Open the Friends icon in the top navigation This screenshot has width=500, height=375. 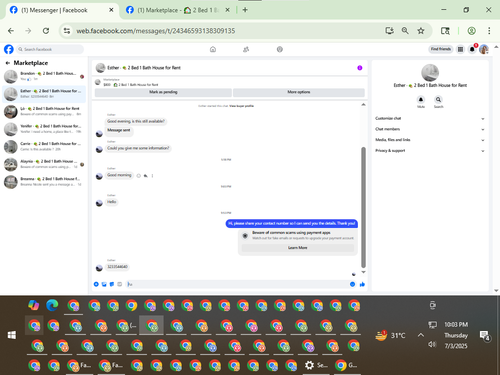click(246, 49)
